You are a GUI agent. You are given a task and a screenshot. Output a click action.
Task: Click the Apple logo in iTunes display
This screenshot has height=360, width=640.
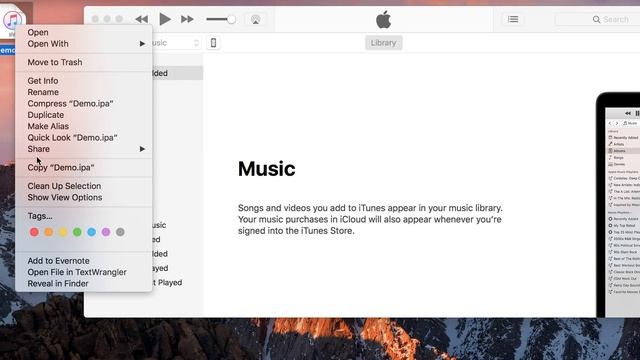pos(383,20)
